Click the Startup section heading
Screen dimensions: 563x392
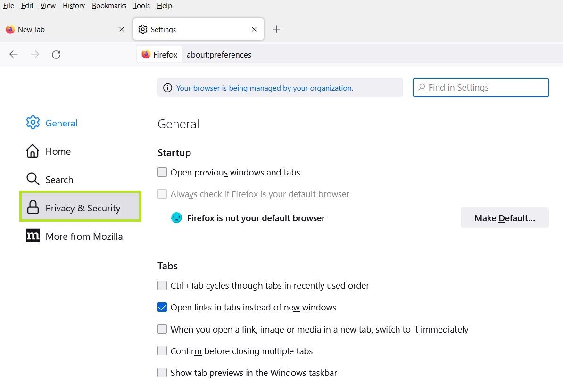click(174, 153)
